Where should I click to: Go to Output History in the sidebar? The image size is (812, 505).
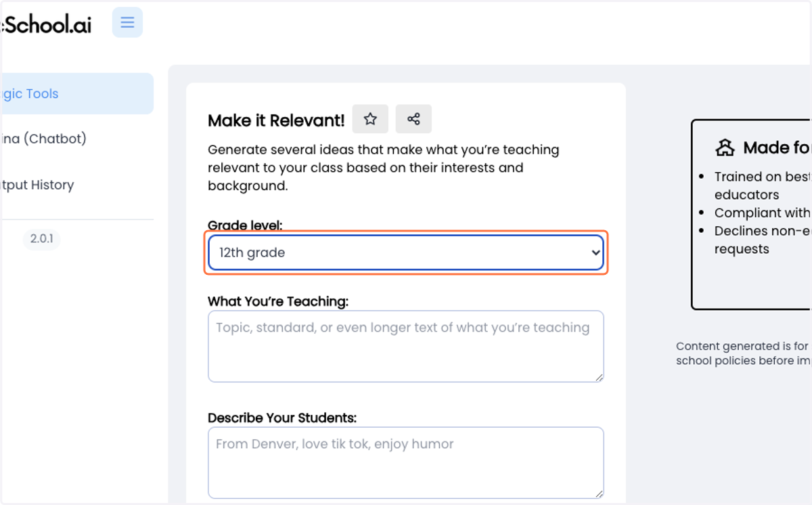click(x=37, y=185)
